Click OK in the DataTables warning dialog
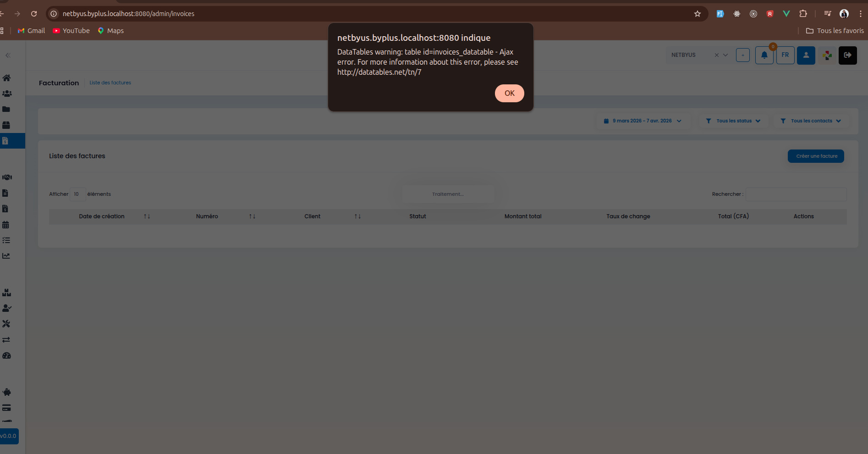This screenshot has height=454, width=868. 509,93
